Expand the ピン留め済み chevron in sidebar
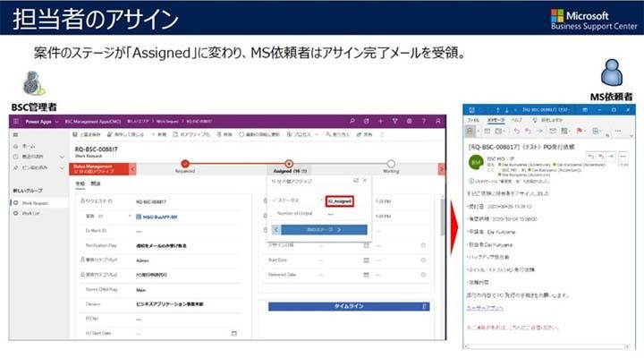 (x=62, y=167)
